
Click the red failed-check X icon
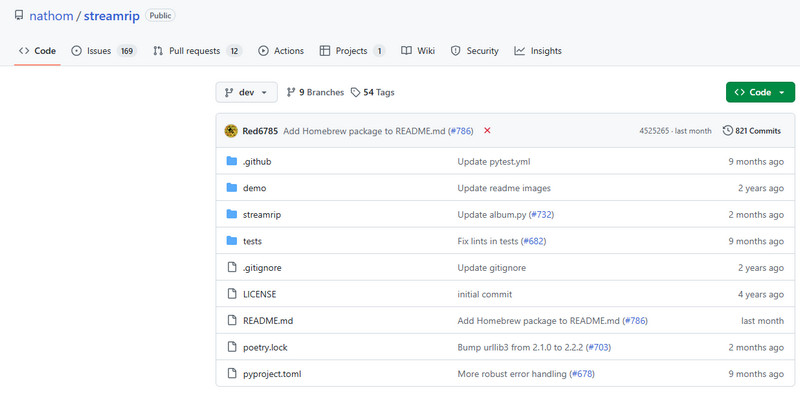(487, 131)
